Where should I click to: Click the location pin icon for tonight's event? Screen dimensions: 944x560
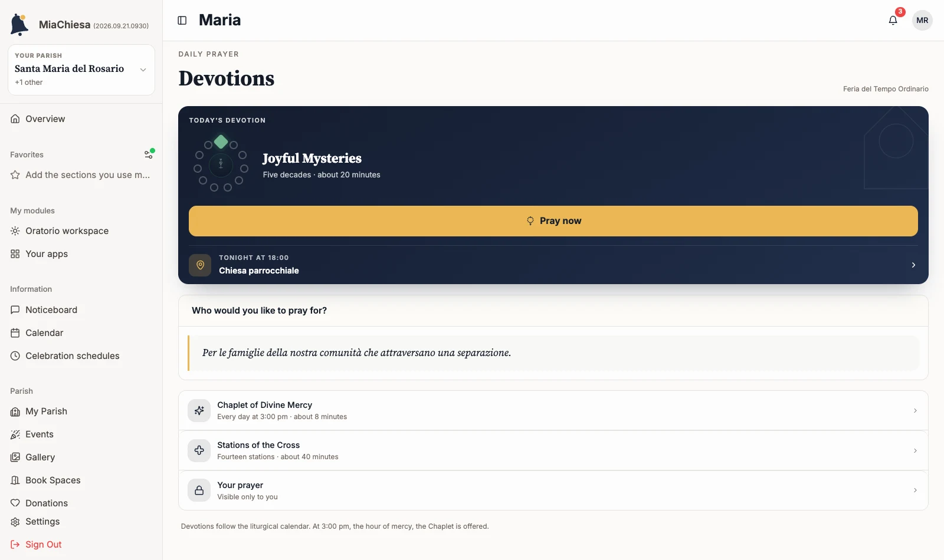pos(200,265)
